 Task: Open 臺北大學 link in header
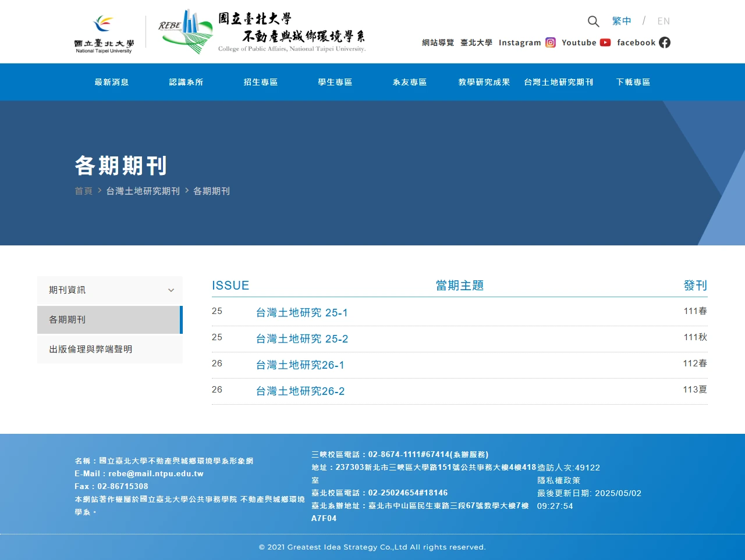pos(476,42)
